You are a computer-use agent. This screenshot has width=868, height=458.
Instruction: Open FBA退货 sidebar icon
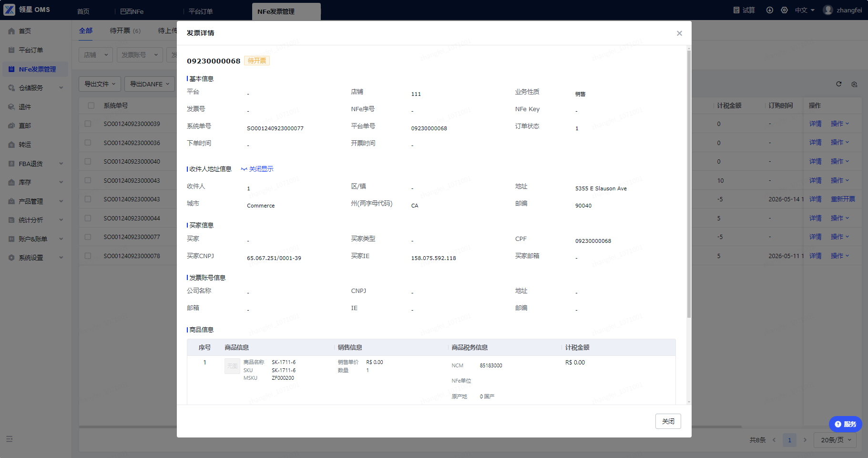coord(11,164)
